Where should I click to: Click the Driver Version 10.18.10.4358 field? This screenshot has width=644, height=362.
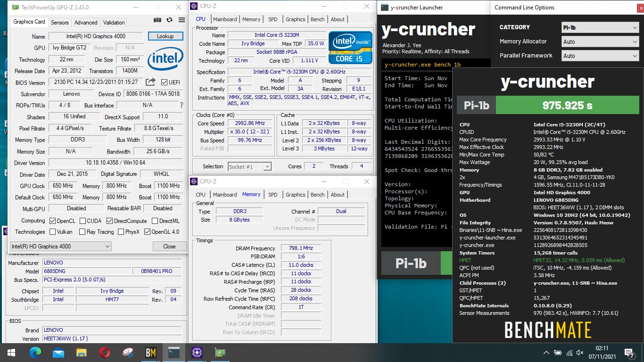click(x=115, y=163)
